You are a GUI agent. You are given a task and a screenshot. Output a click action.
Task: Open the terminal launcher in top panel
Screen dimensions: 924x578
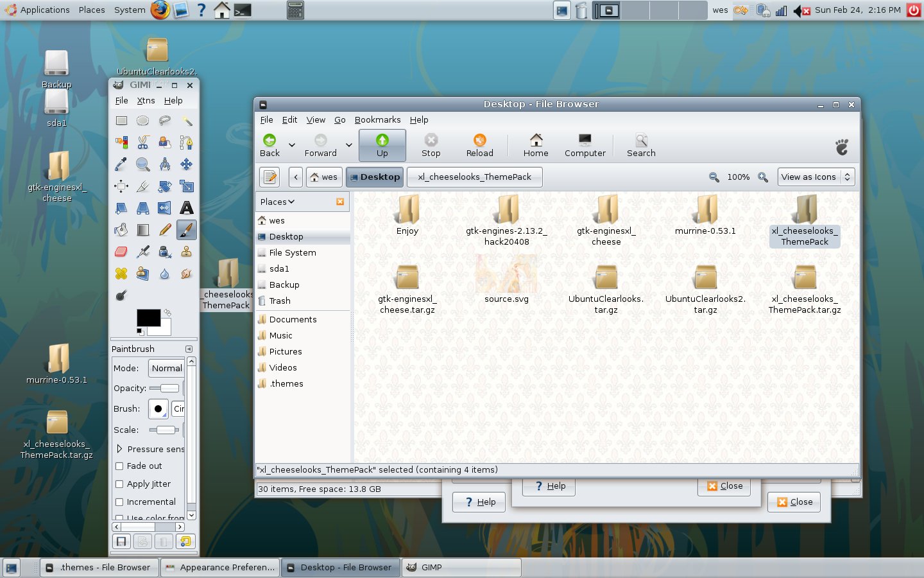coord(243,10)
